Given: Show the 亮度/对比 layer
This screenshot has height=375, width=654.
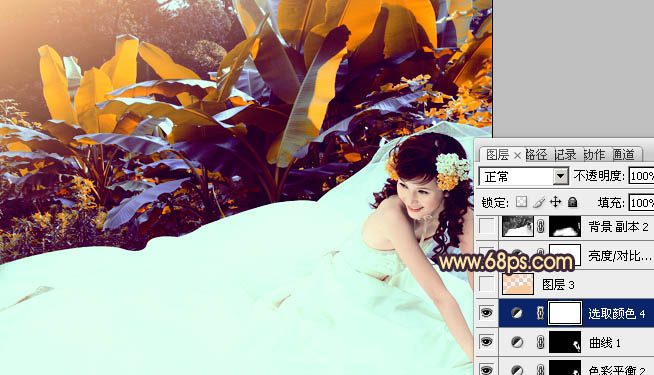Looking at the screenshot, I should 486,254.
